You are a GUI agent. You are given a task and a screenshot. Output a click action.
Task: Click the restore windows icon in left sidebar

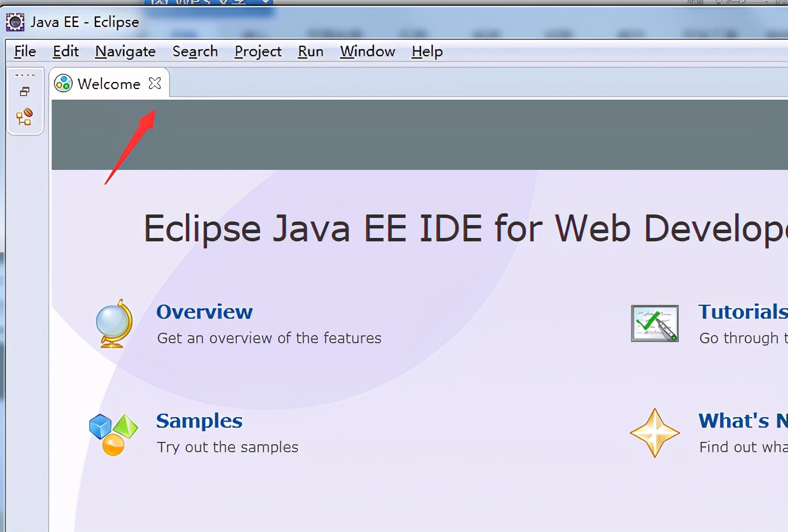pos(25,91)
